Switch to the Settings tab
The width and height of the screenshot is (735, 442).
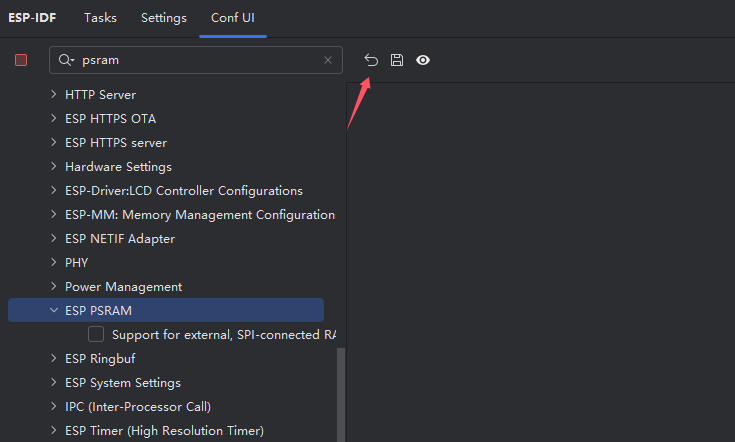pyautogui.click(x=163, y=18)
